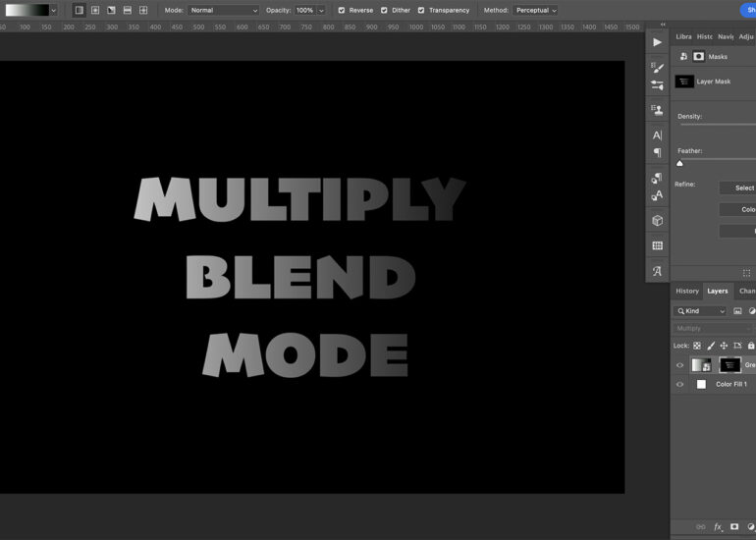The height and width of the screenshot is (540, 756).
Task: Click the blue Share button
Action: (748, 10)
